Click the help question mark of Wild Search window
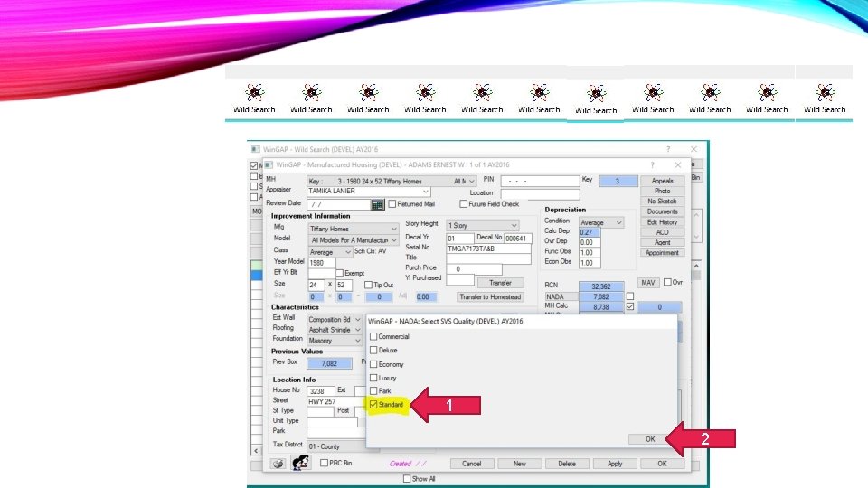The width and height of the screenshot is (868, 488). 668,149
